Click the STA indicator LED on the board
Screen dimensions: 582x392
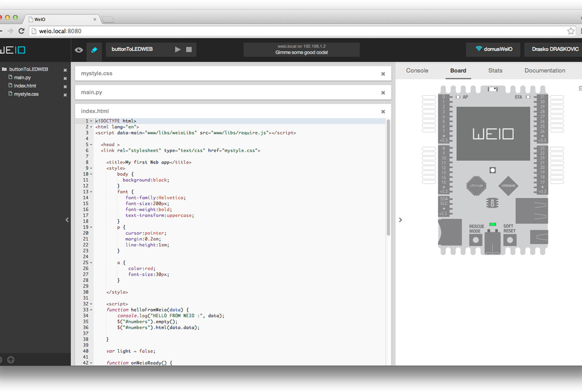[x=528, y=97]
